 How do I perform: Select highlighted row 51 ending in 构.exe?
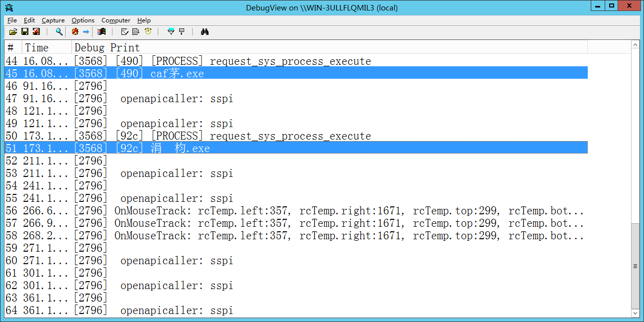click(296, 148)
